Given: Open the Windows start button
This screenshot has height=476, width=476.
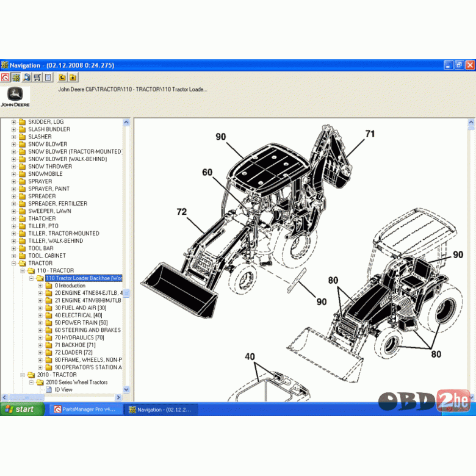Looking at the screenshot, I should [x=22, y=409].
